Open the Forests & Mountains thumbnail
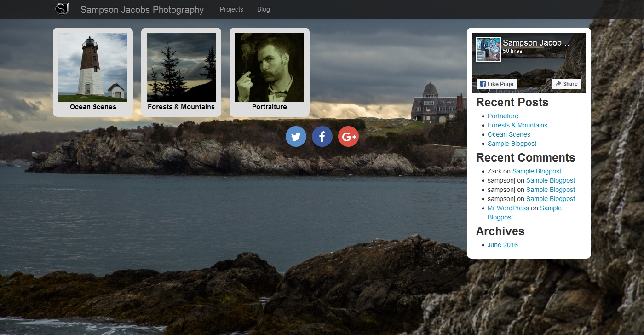This screenshot has height=335, width=644. (x=181, y=68)
